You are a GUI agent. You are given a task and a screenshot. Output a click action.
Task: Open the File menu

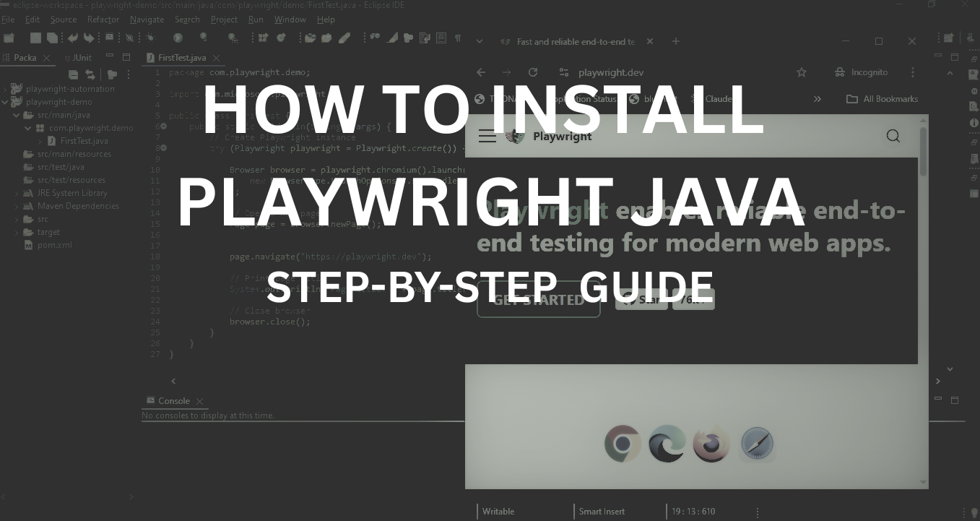pyautogui.click(x=8, y=20)
